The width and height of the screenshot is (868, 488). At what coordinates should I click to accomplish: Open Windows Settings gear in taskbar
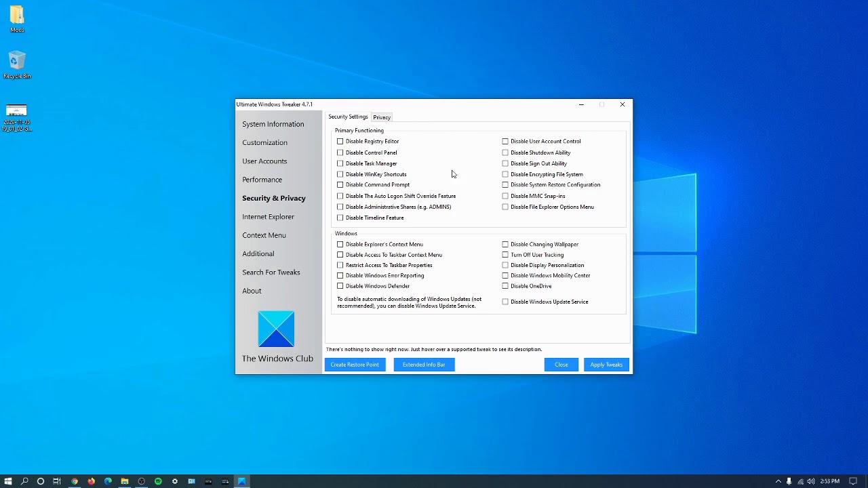(175, 481)
